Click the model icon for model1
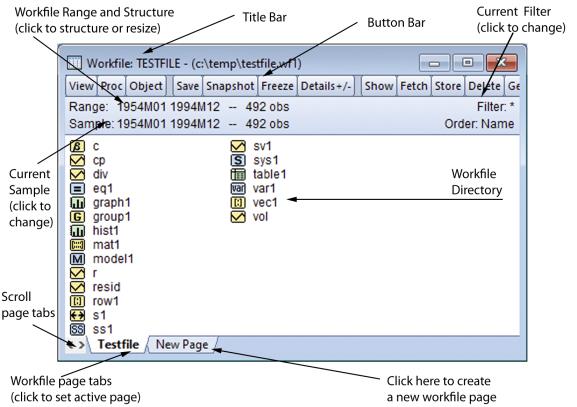This screenshot has height=407, width=577. [x=77, y=259]
